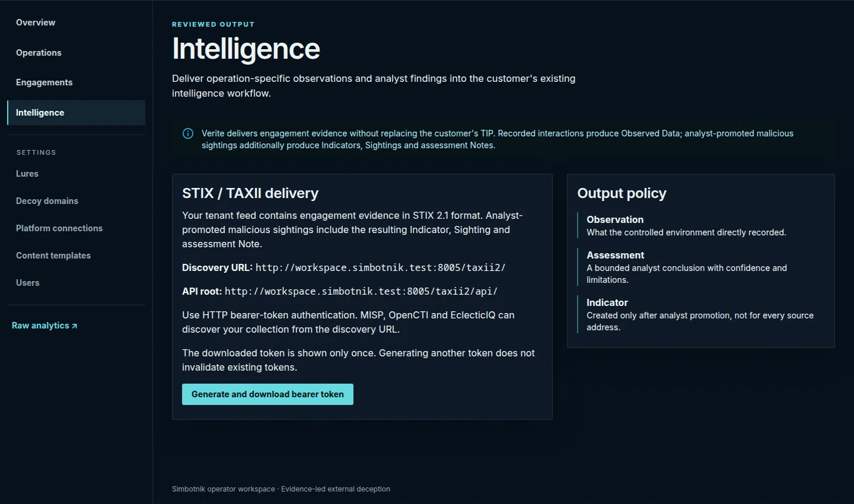The width and height of the screenshot is (854, 504).
Task: Open Decoy domains settings
Action: pyautogui.click(x=76, y=201)
